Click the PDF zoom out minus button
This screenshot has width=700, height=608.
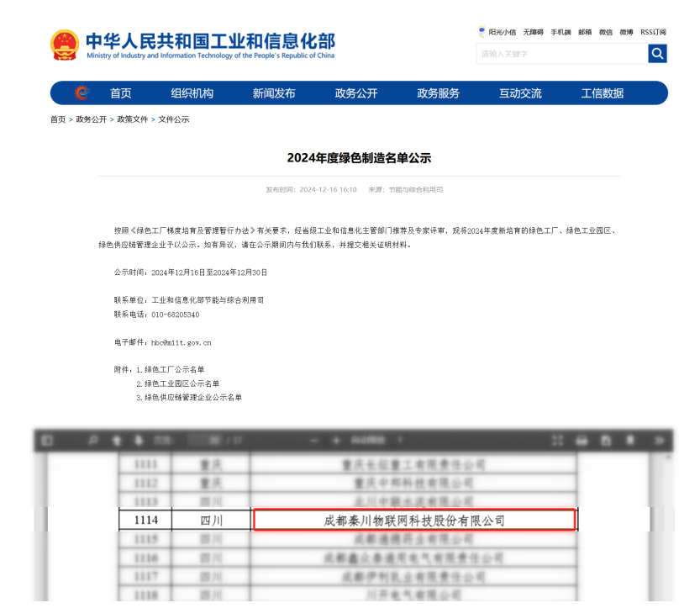314,441
